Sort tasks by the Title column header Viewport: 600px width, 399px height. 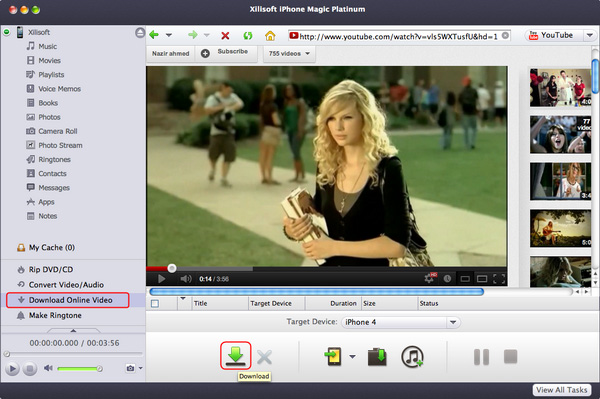pos(220,303)
